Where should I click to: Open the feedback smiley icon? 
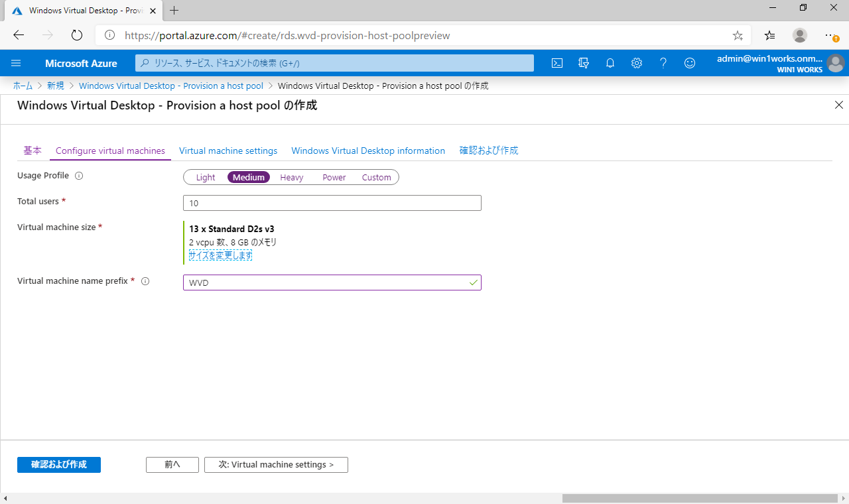point(690,63)
